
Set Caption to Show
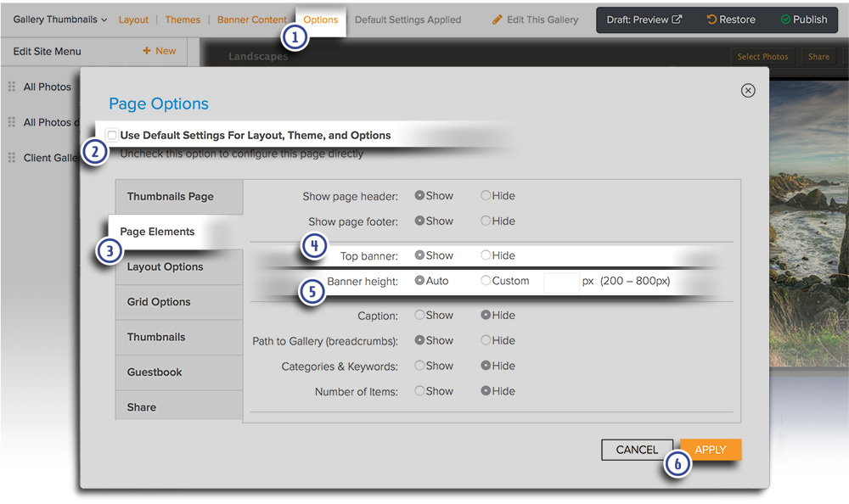click(419, 315)
